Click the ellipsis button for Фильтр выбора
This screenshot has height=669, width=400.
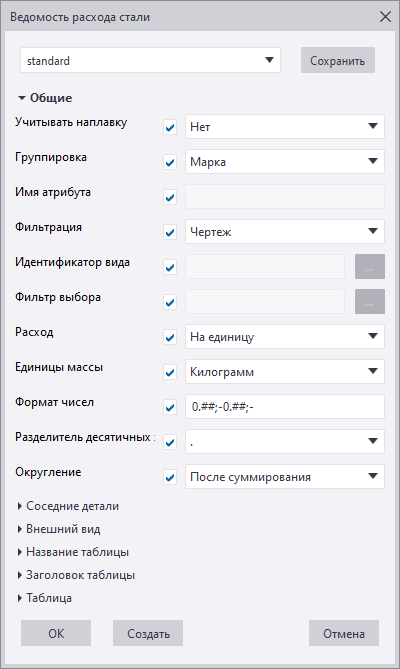(370, 301)
